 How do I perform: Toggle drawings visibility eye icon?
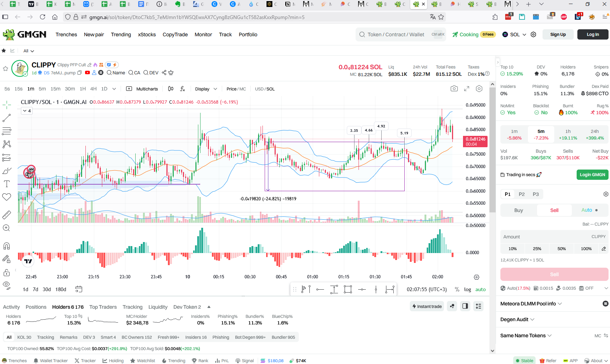point(7,285)
